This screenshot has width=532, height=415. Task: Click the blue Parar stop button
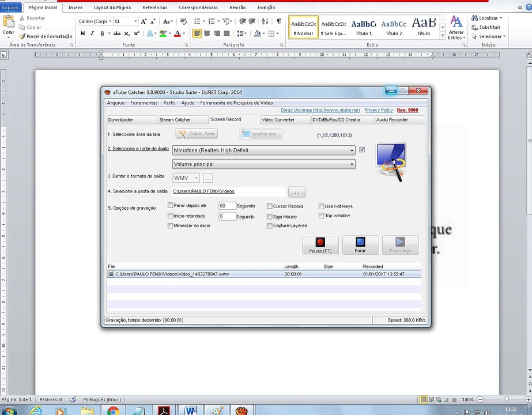pyautogui.click(x=360, y=246)
